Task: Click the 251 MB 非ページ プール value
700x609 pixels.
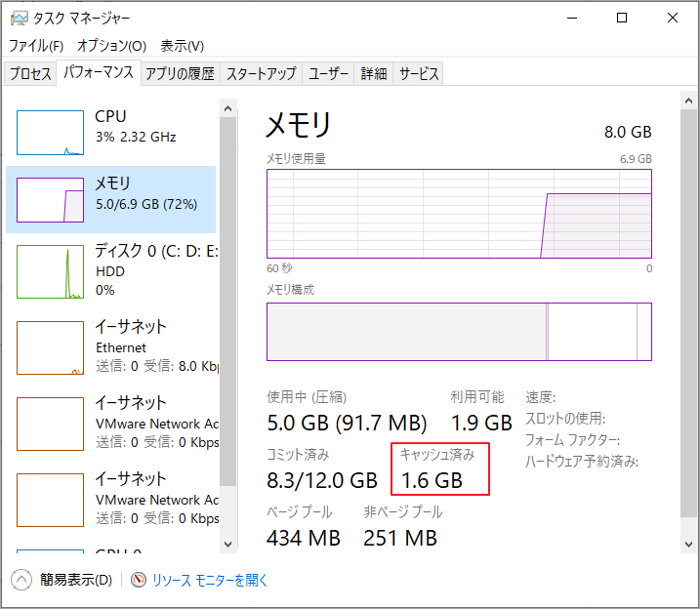Action: (400, 538)
